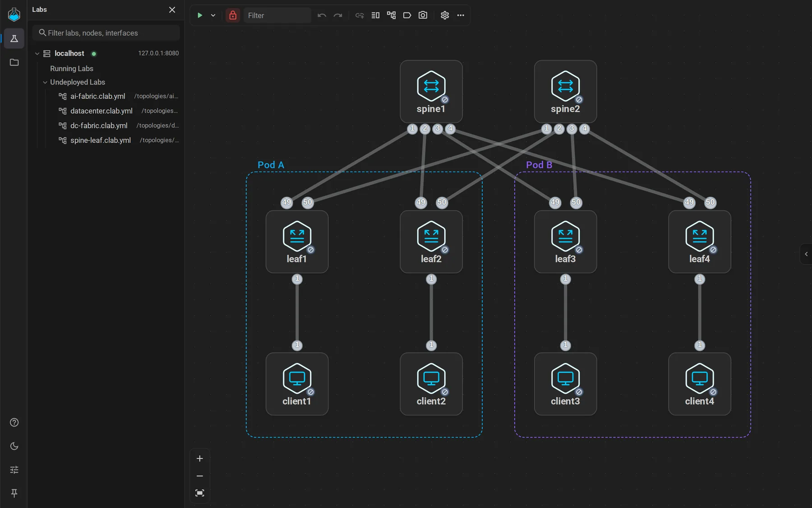Open the split view toolbar icon
Image resolution: width=812 pixels, height=508 pixels.
click(x=375, y=15)
